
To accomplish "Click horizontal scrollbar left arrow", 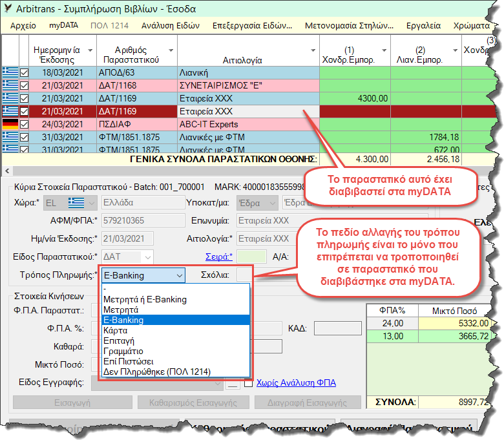I will pyautogui.click(x=7, y=171).
